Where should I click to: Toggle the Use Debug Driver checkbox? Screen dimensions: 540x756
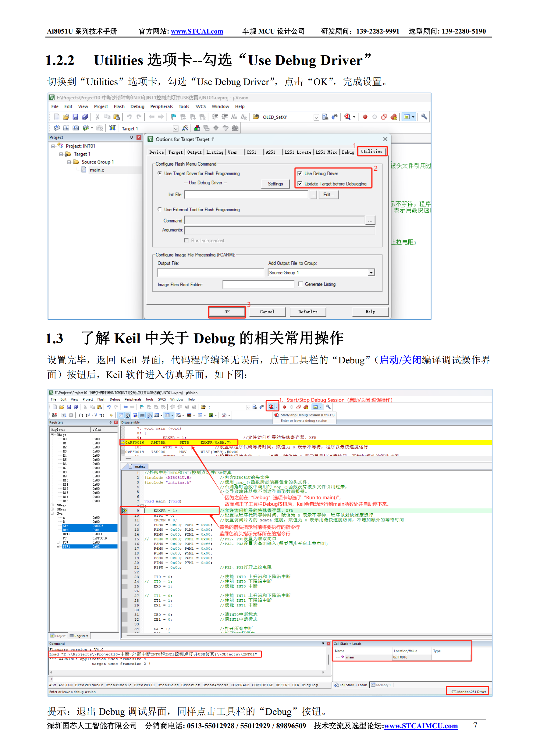pyautogui.click(x=300, y=173)
